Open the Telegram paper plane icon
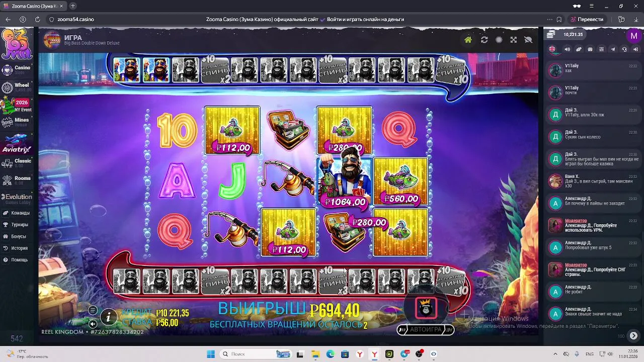Viewport: 644px width, 362px height. pyautogui.click(x=613, y=49)
